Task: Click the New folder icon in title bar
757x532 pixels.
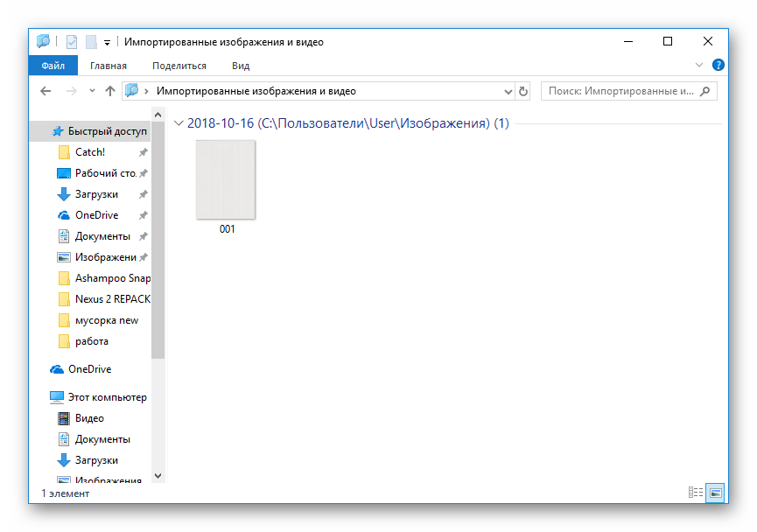Action: click(91, 41)
